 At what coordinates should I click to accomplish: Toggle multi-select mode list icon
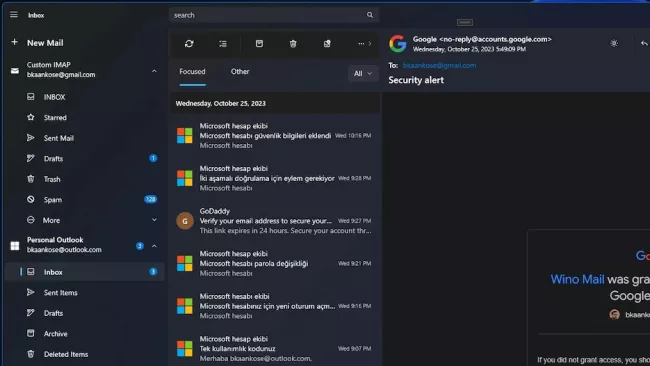point(223,44)
